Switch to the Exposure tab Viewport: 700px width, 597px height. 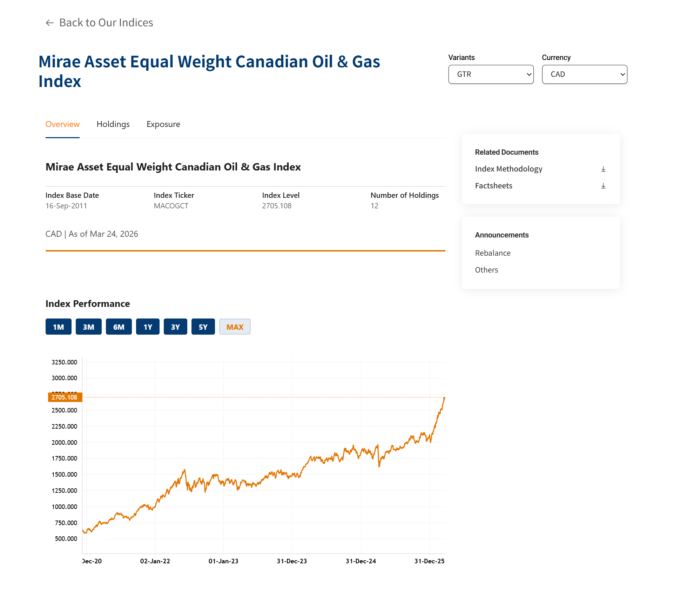(x=163, y=124)
